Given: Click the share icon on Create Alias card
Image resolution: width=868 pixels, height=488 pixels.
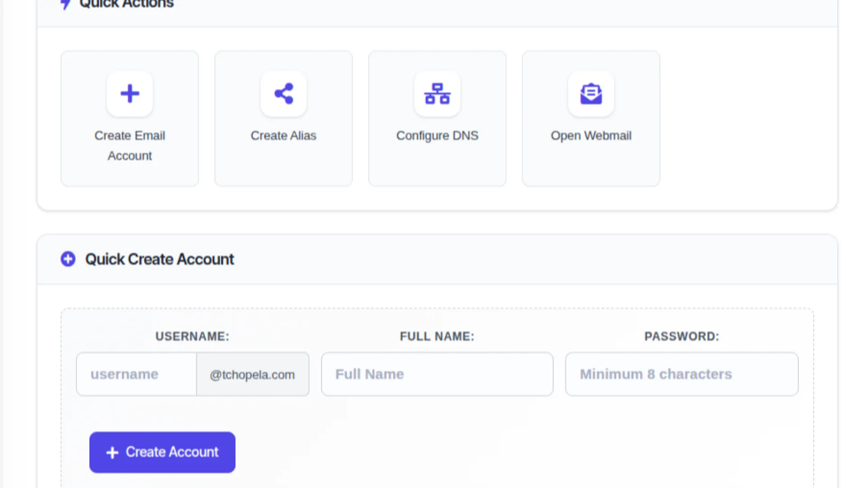Looking at the screenshot, I should pyautogui.click(x=283, y=94).
